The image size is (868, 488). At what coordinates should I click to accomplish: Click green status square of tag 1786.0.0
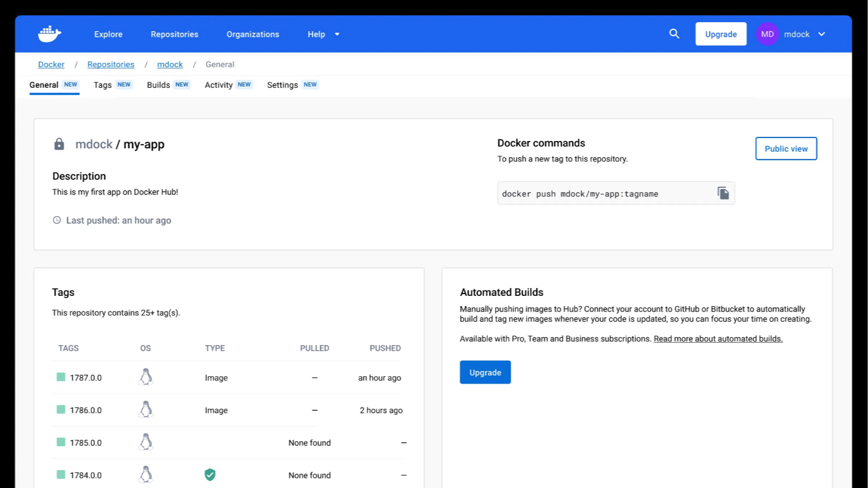click(61, 409)
